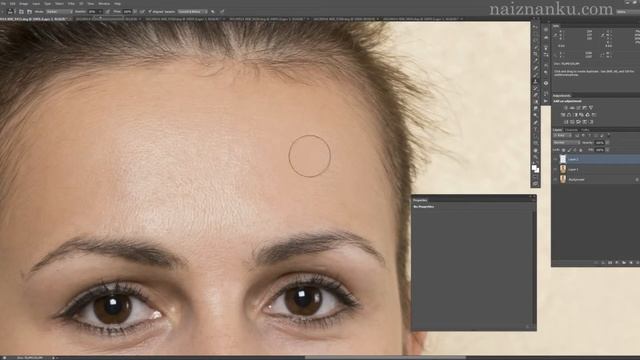Viewport: 640px width, 360px height.
Task: Toggle lock position of layer
Action: point(575,150)
